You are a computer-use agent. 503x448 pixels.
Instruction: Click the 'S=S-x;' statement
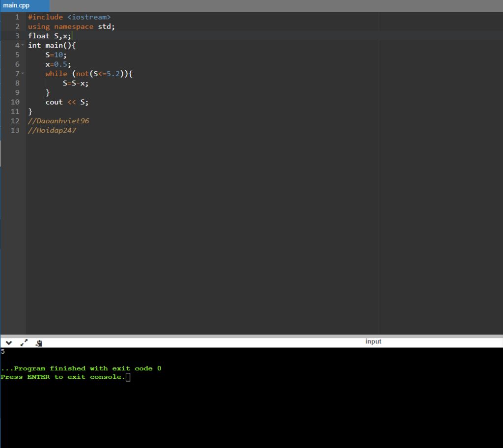tap(75, 83)
